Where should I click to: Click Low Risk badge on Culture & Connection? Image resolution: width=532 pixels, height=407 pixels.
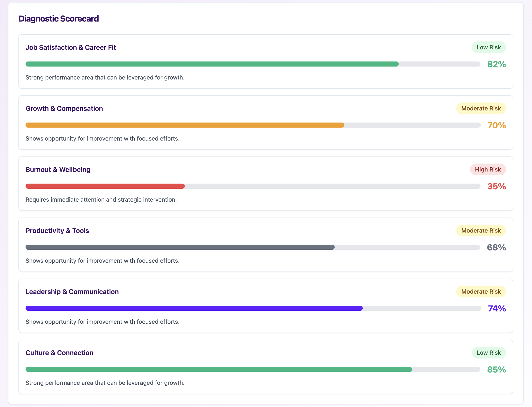pos(488,353)
